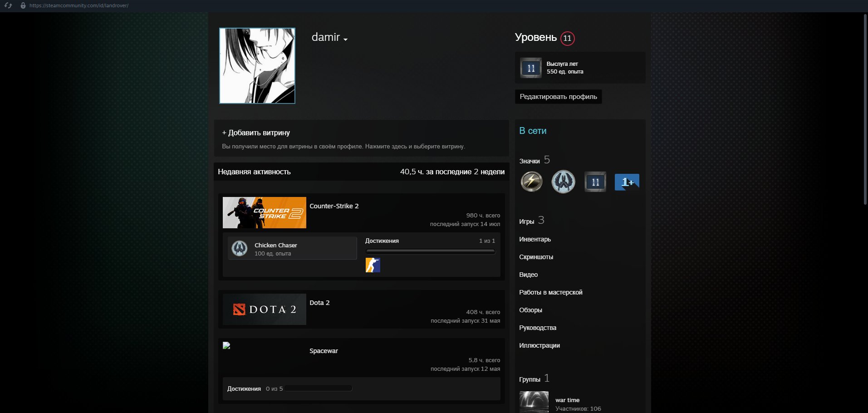Image resolution: width=868 pixels, height=413 pixels.
Task: Click the Недавняя активность header
Action: click(x=254, y=172)
